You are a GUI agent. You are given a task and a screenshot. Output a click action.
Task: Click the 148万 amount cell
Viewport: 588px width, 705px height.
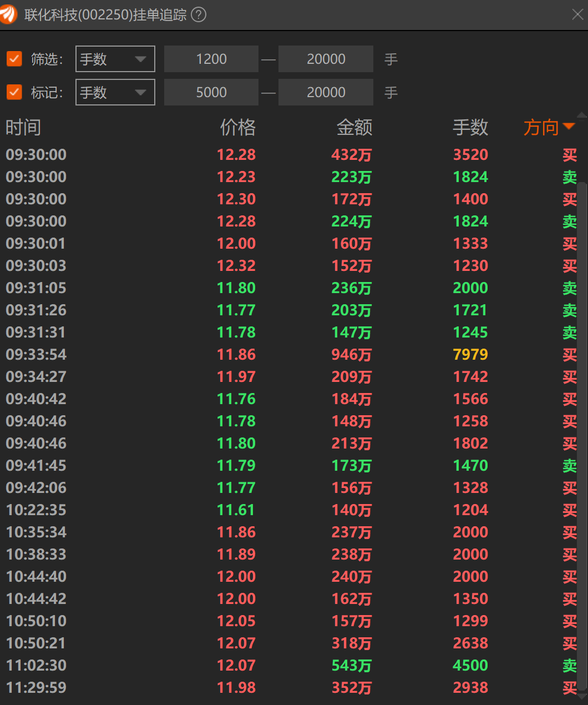point(352,421)
